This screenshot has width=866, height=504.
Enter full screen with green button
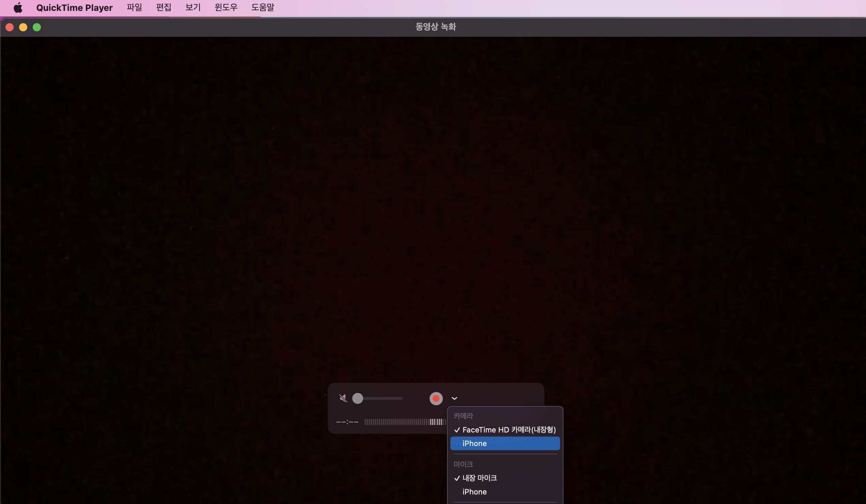click(37, 27)
